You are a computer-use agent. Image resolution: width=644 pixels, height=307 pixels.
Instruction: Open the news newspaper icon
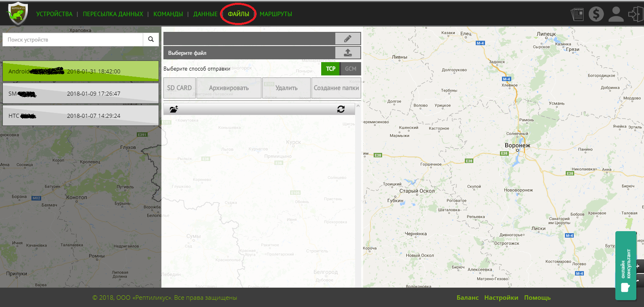point(577,14)
